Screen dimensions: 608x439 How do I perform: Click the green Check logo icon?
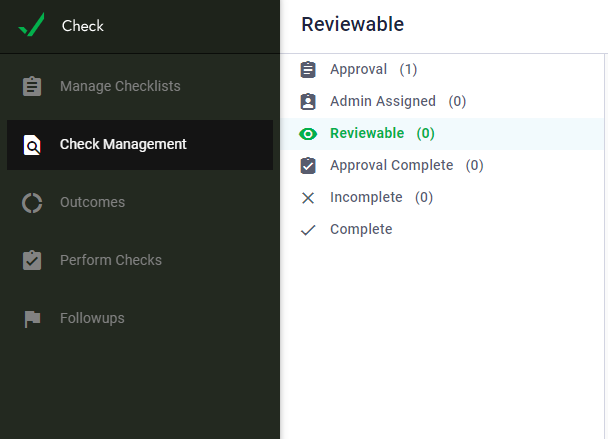point(32,25)
